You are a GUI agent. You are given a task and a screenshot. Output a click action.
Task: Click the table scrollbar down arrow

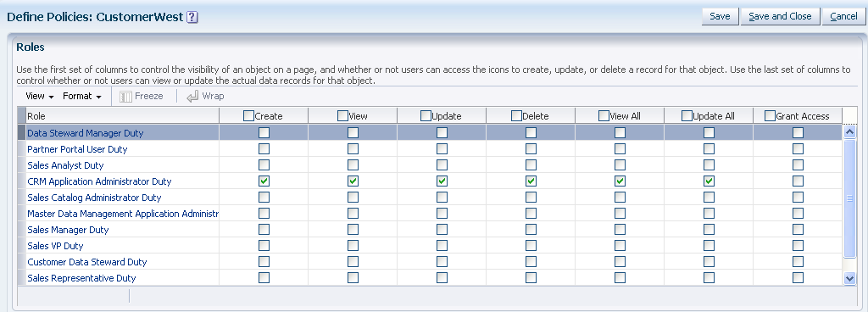click(849, 279)
